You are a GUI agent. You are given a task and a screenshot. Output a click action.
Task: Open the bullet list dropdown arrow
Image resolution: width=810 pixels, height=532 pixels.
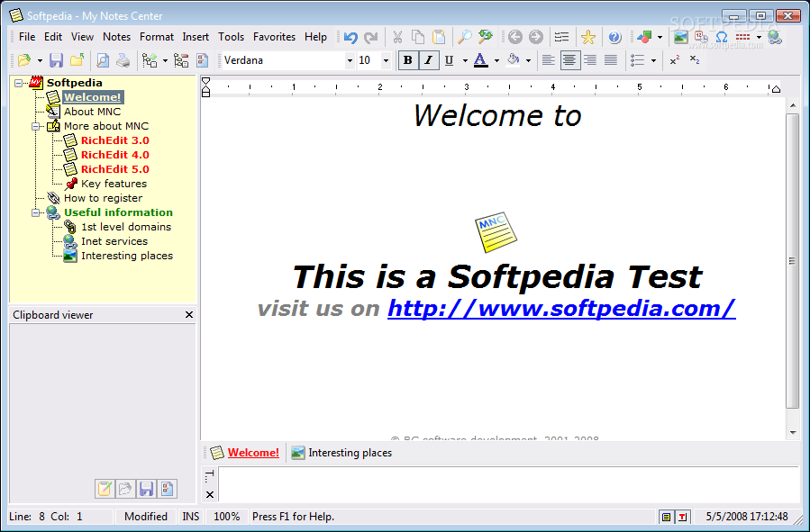[653, 61]
